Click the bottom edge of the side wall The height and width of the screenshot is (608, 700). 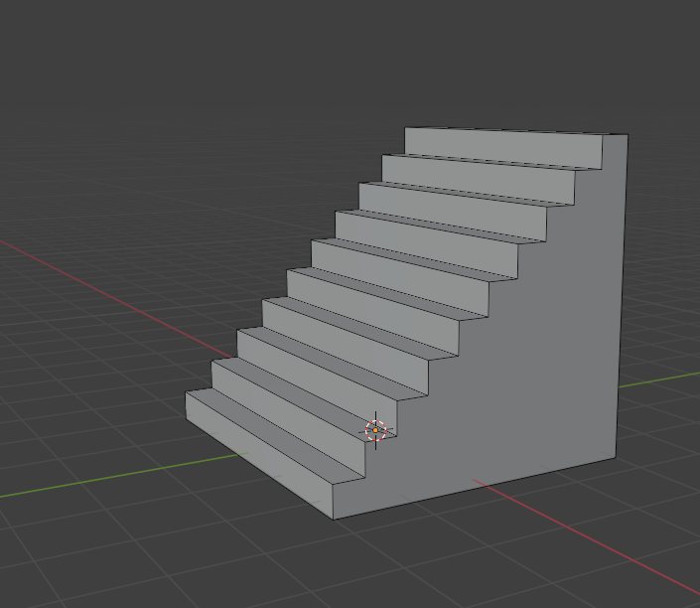(477, 487)
